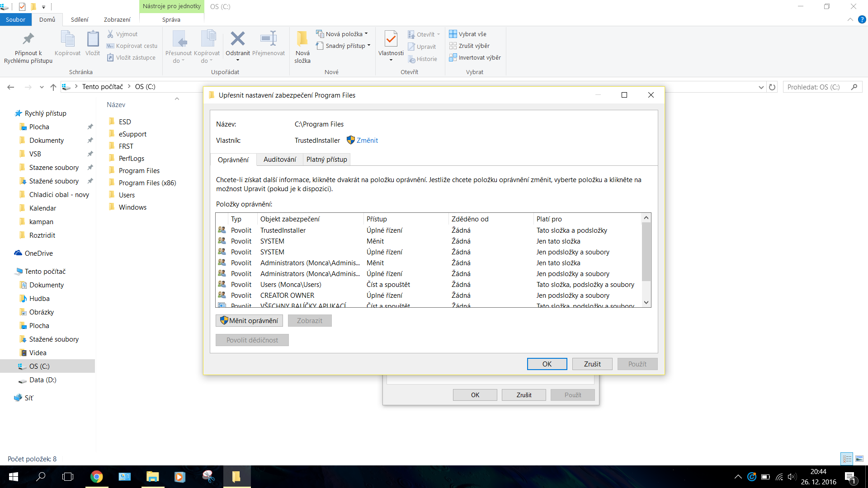This screenshot has height=488, width=868.
Task: Click the Odstranit delete icon in ribbon
Action: click(x=237, y=39)
